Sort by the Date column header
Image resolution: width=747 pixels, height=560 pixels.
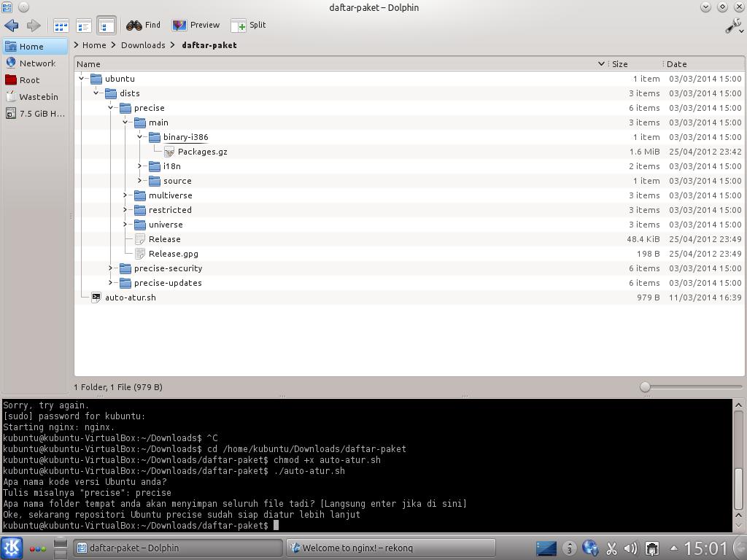(704, 64)
